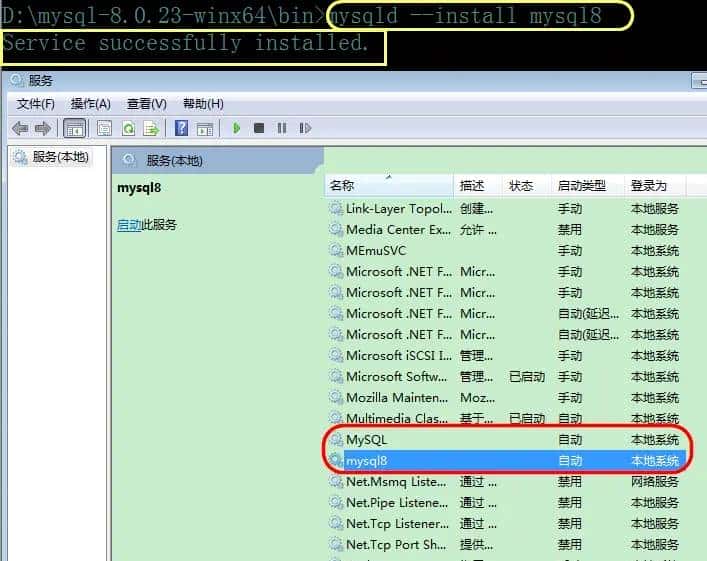707x561 pixels.
Task: Click the Stop service square icon
Action: 259,129
